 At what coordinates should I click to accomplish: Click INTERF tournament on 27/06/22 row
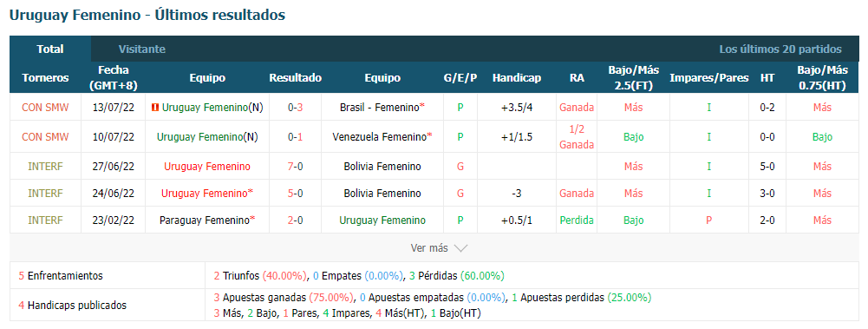pos(45,166)
